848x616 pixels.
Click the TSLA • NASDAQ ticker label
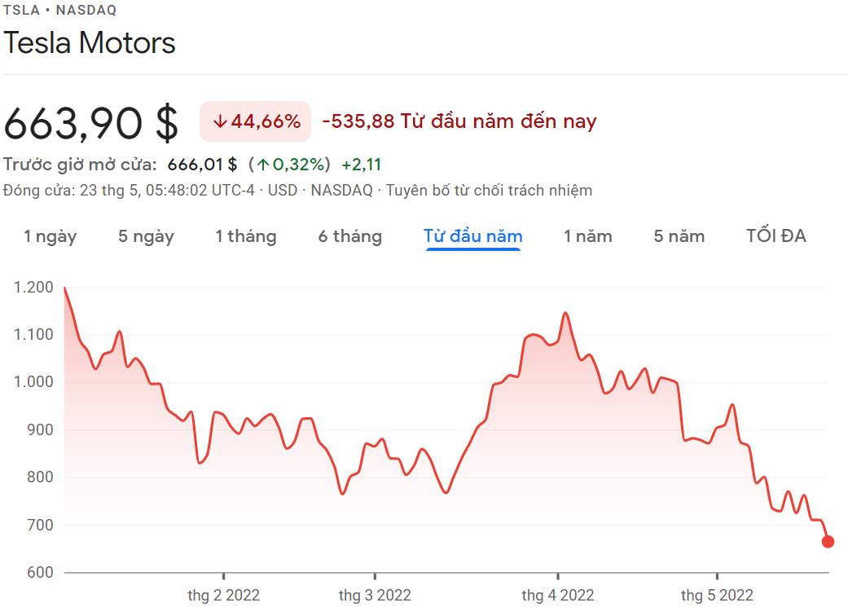pyautogui.click(x=59, y=10)
